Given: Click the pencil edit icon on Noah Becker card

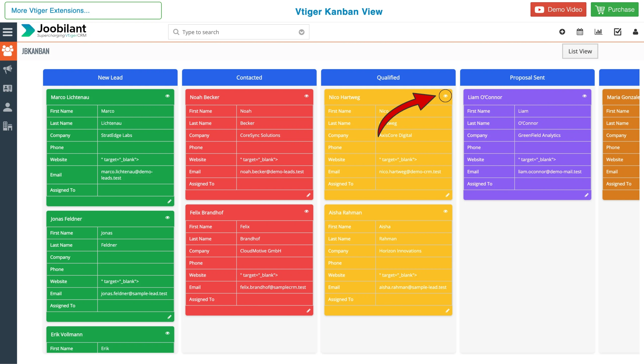Looking at the screenshot, I should click(x=308, y=195).
